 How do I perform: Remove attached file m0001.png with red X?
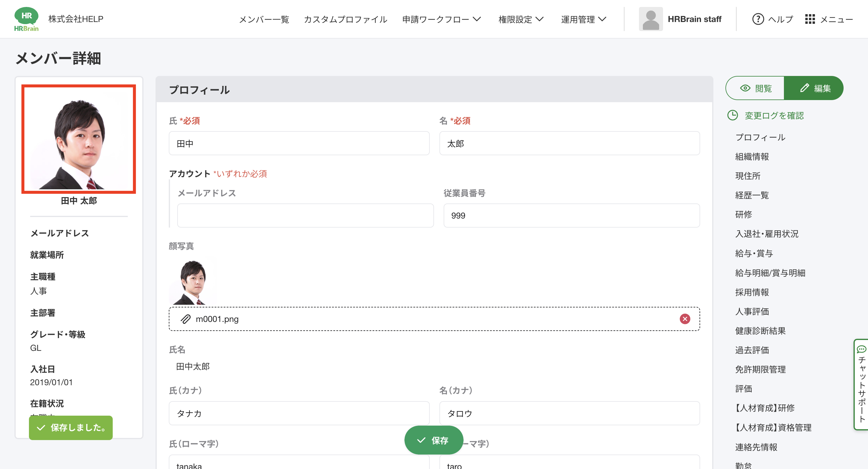click(x=685, y=319)
